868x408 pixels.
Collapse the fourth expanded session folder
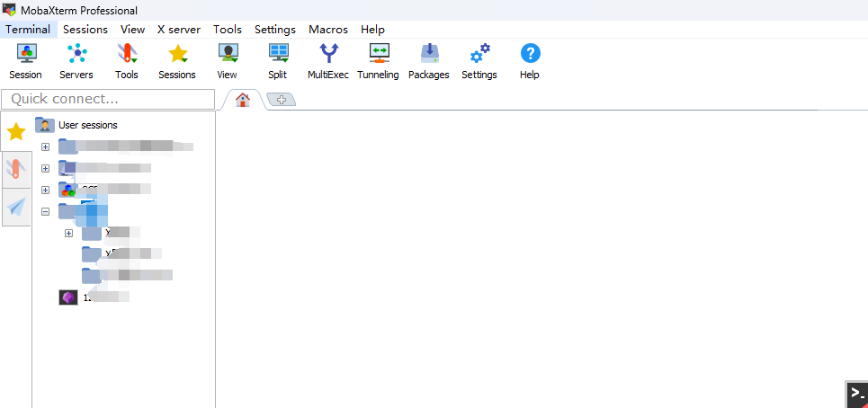pos(45,212)
